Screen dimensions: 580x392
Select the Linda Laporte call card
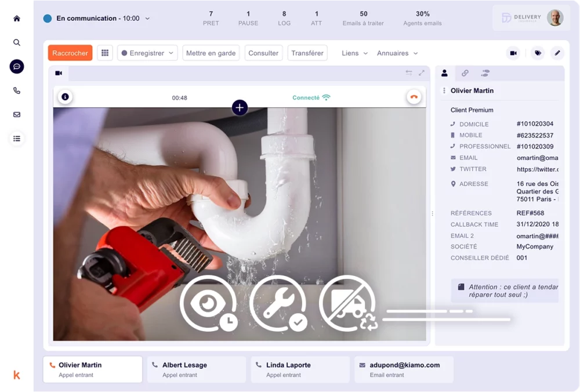300,369
